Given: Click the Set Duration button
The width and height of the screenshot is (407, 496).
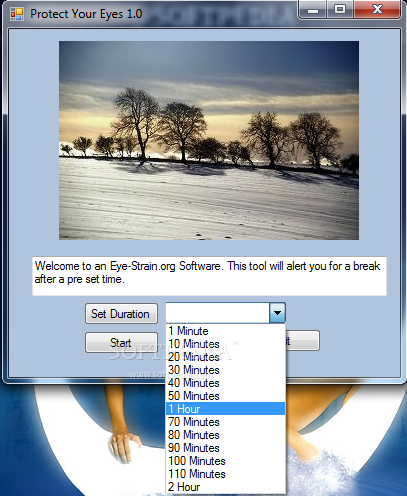Looking at the screenshot, I should pyautogui.click(x=121, y=314).
